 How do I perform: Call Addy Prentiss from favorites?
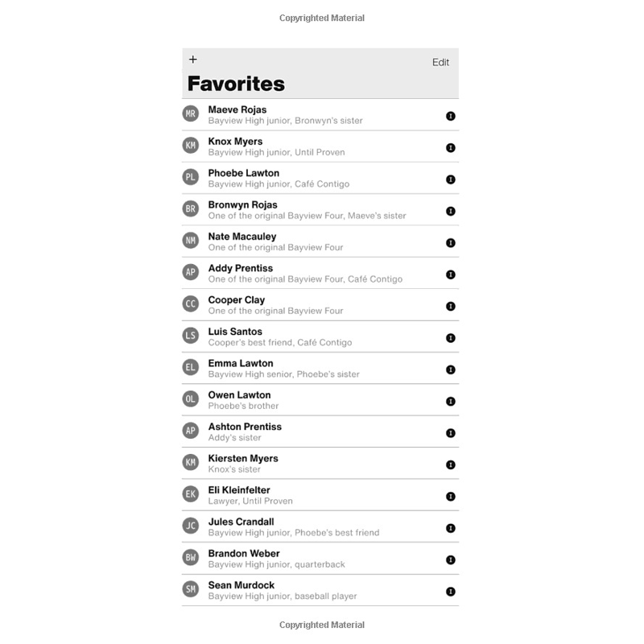tap(320, 273)
